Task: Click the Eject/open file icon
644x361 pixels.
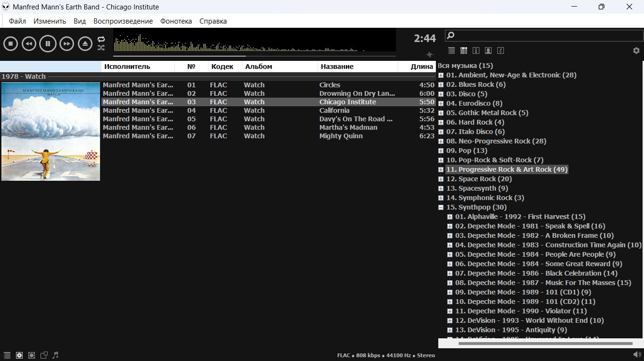Action: 85,44
